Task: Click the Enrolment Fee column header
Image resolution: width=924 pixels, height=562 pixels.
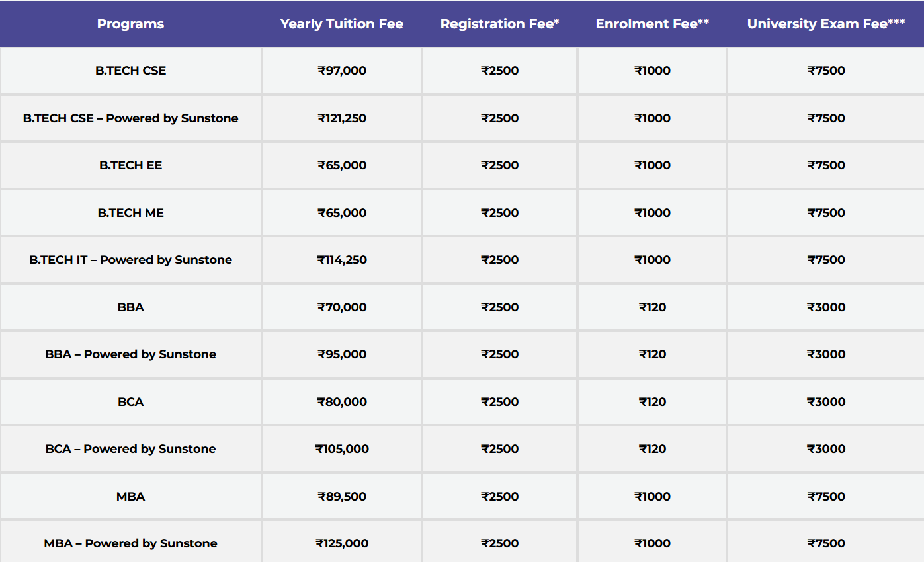Action: pos(652,24)
